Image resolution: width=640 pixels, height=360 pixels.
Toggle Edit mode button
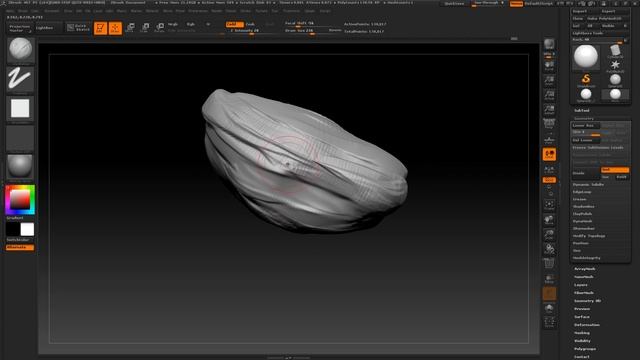coord(100,28)
